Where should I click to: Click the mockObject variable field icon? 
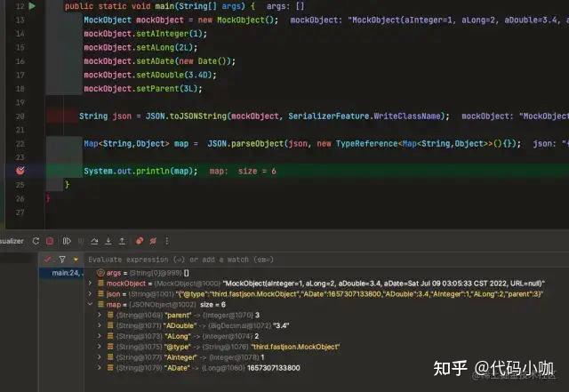100,284
